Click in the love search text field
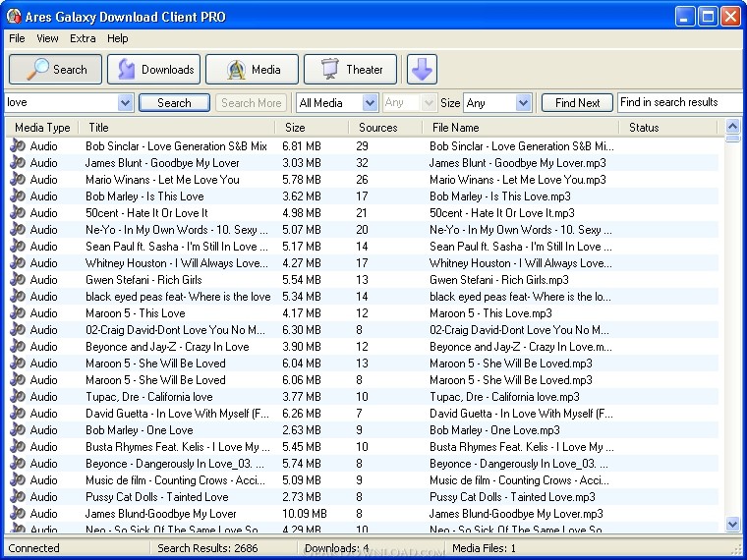The image size is (747, 560). [x=62, y=102]
